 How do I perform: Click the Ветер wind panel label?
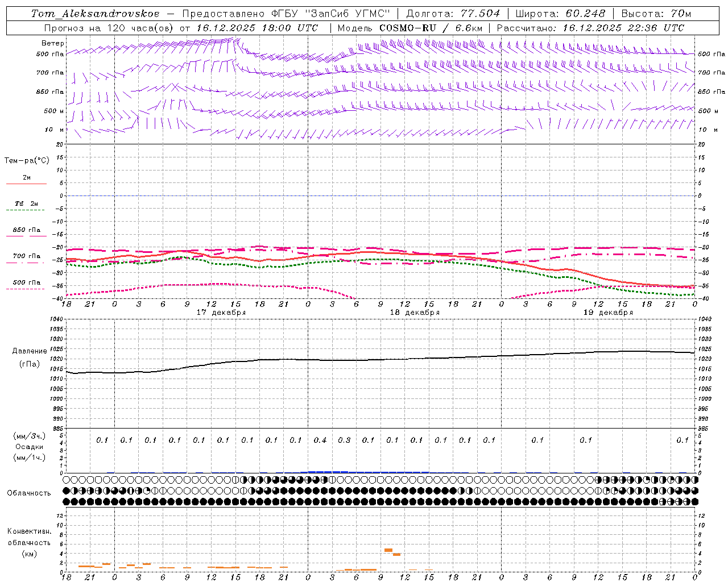click(53, 43)
